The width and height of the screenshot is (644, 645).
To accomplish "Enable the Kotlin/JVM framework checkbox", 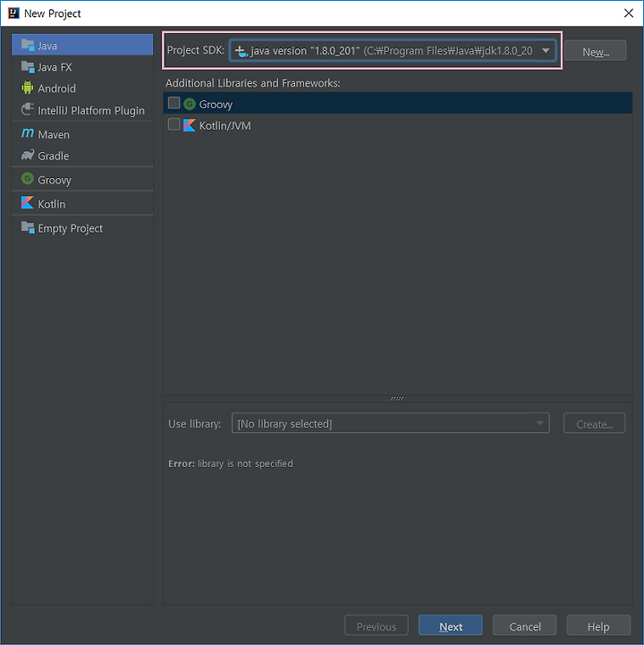I will (174, 124).
